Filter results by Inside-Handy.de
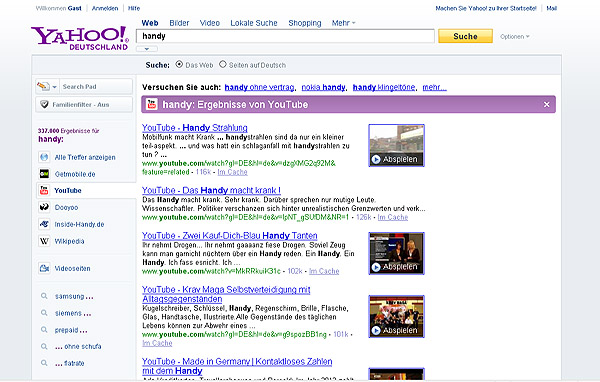This screenshot has width=600, height=382. point(79,224)
